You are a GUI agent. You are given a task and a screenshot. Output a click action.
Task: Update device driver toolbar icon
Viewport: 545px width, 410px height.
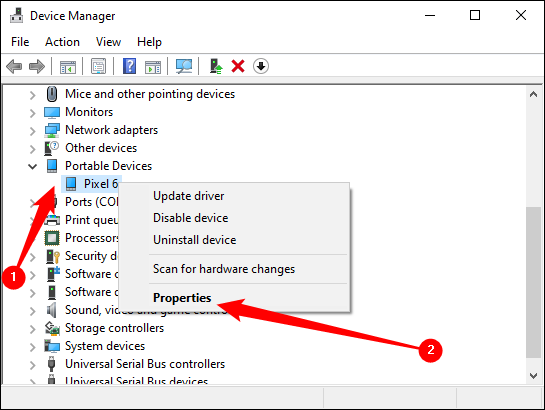point(216,66)
